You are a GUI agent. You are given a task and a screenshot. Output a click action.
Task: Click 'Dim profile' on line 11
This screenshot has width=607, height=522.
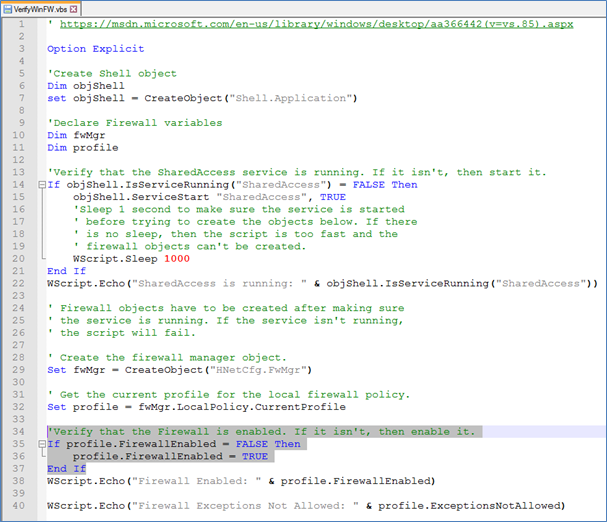tap(83, 148)
